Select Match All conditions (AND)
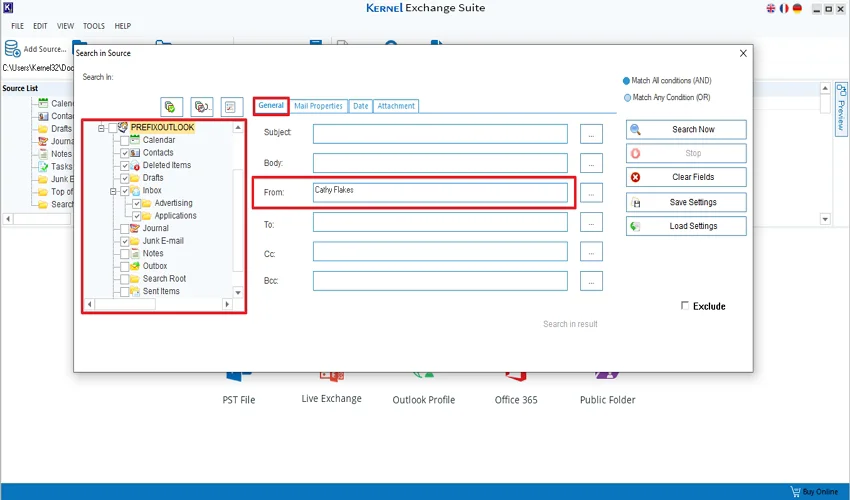The height and width of the screenshot is (500, 850). point(627,81)
